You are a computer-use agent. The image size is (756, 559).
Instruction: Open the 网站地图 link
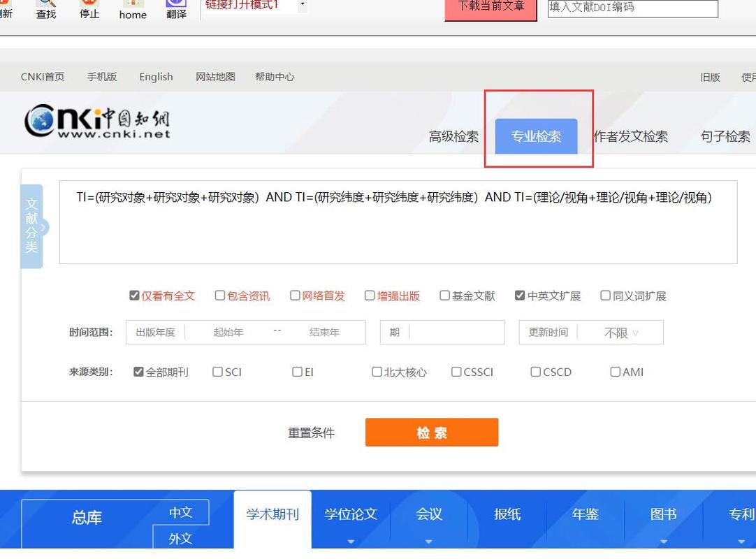click(215, 77)
